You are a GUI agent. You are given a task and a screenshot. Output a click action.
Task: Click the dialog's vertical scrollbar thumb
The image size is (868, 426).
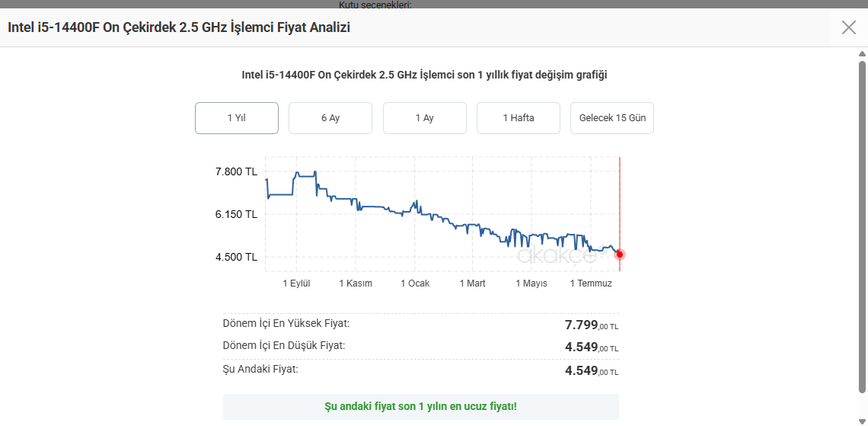coord(862,226)
